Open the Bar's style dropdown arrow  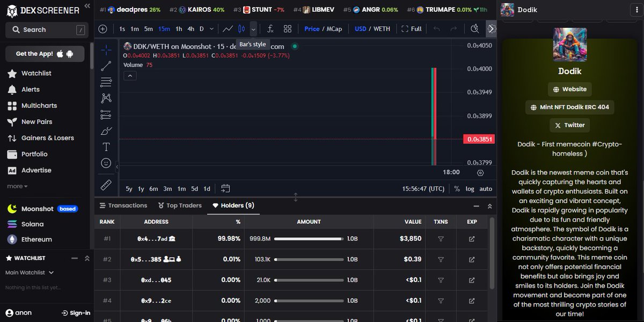coord(253,29)
